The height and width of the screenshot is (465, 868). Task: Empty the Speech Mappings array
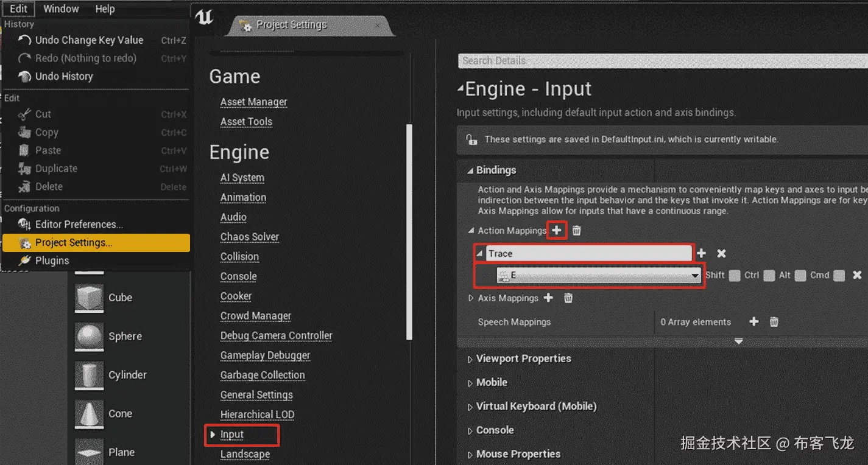coord(774,321)
